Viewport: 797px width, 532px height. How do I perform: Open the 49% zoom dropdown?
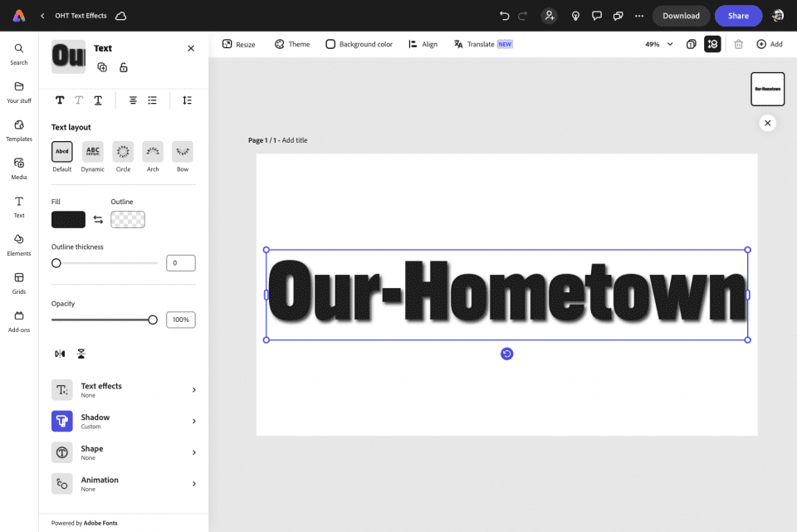point(656,44)
